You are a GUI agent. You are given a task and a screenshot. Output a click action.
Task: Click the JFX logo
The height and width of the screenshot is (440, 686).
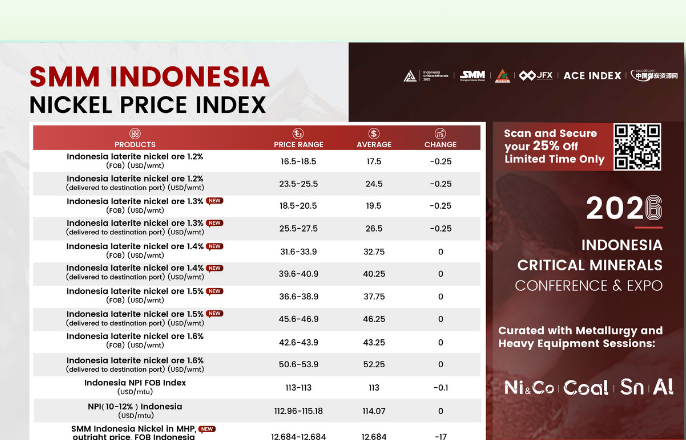(536, 76)
